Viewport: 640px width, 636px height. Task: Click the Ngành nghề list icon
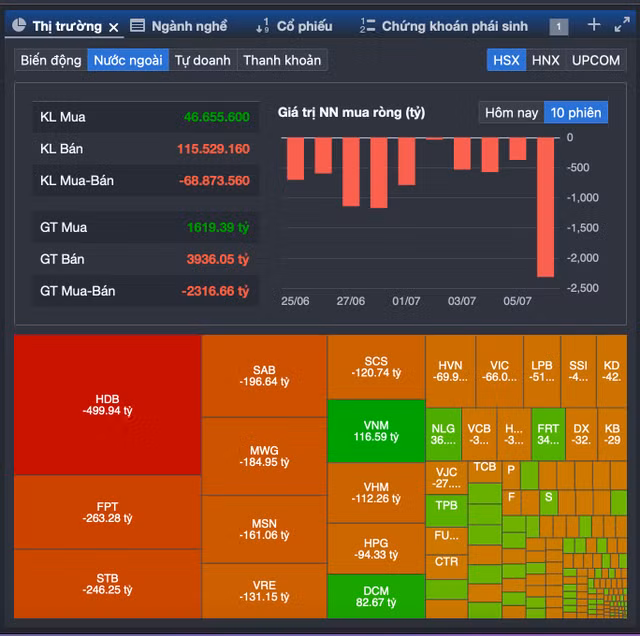138,26
